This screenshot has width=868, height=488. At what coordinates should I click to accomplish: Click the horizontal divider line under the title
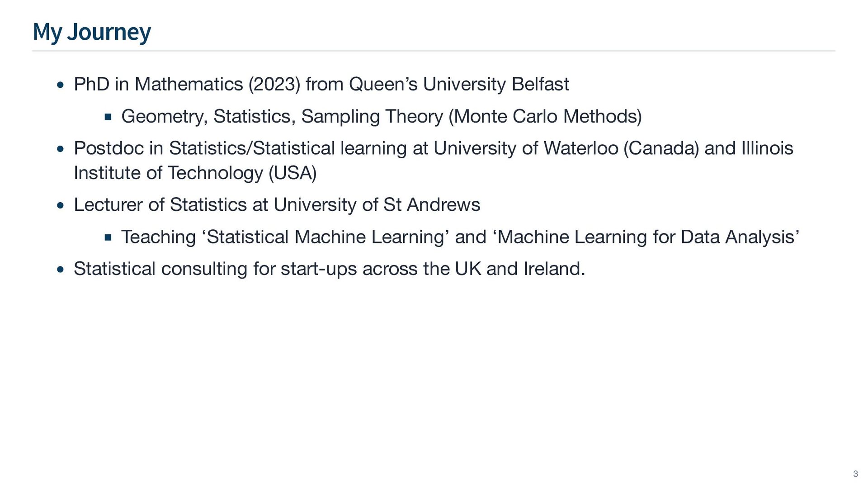tap(433, 51)
